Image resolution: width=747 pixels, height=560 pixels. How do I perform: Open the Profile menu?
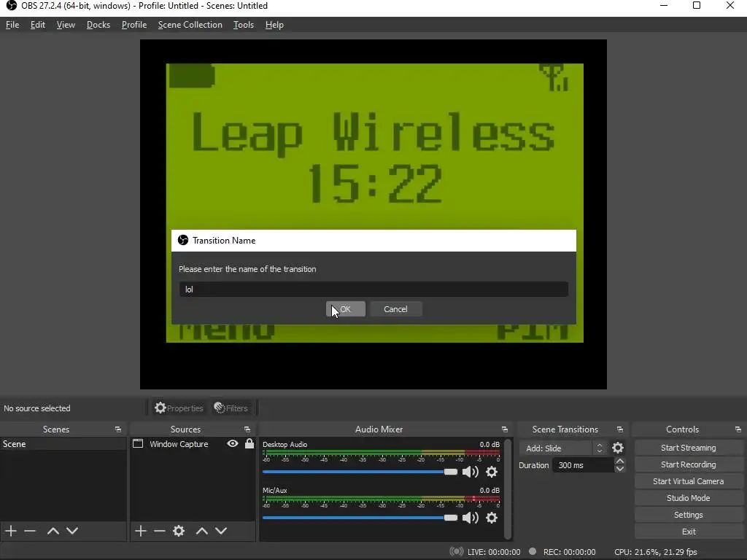(134, 25)
